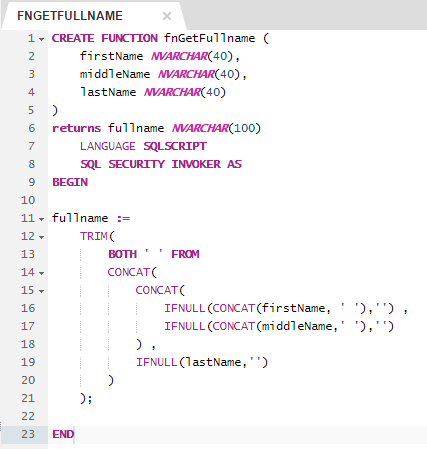Click the SQLSCRIPT keyword on line 7

point(175,146)
